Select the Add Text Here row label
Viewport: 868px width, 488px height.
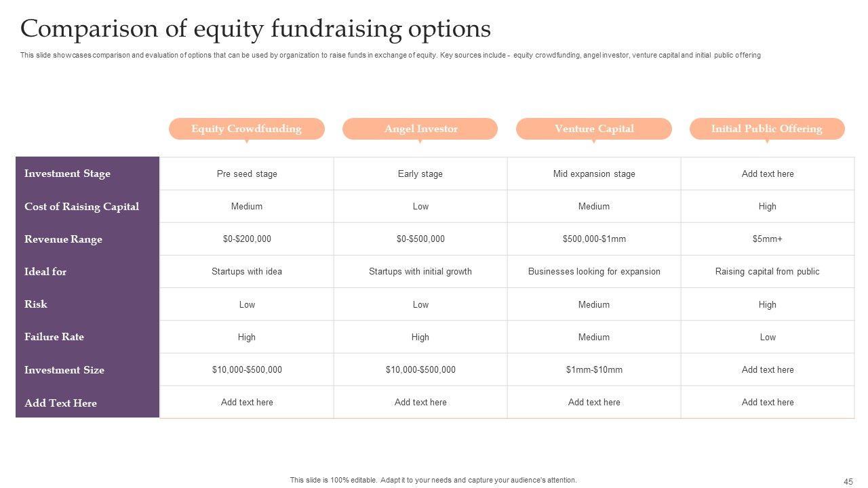click(60, 403)
